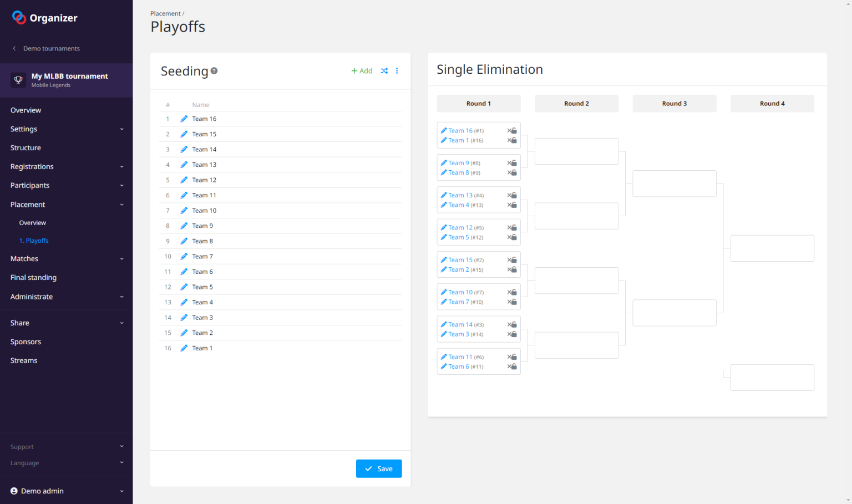Click the pencil icon beside Team 9 in the seeding list
Screen dimensions: 852x504
coord(184,226)
